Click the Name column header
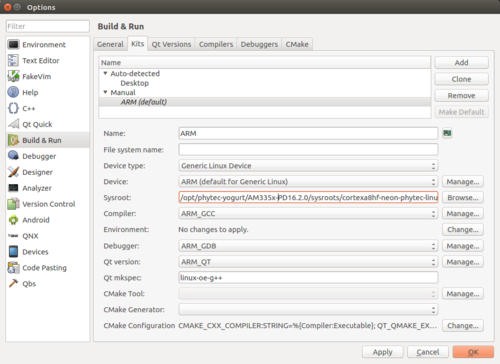Viewport: 500px width, 364px height. (265, 62)
